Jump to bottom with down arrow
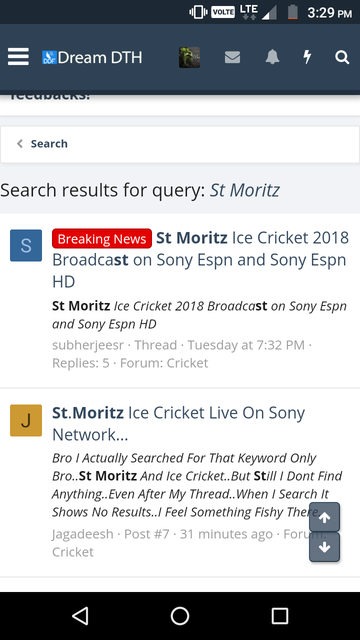Image resolution: width=360 pixels, height=640 pixels. tap(324, 547)
